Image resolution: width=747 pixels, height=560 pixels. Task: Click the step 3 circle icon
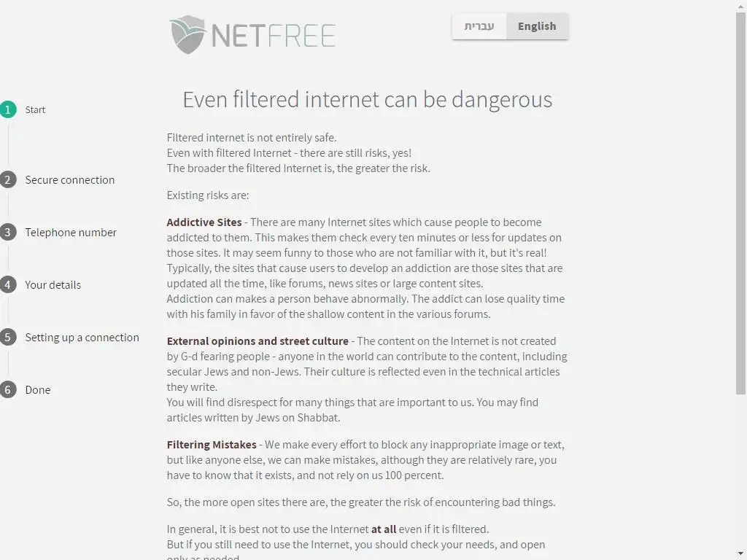tap(8, 233)
